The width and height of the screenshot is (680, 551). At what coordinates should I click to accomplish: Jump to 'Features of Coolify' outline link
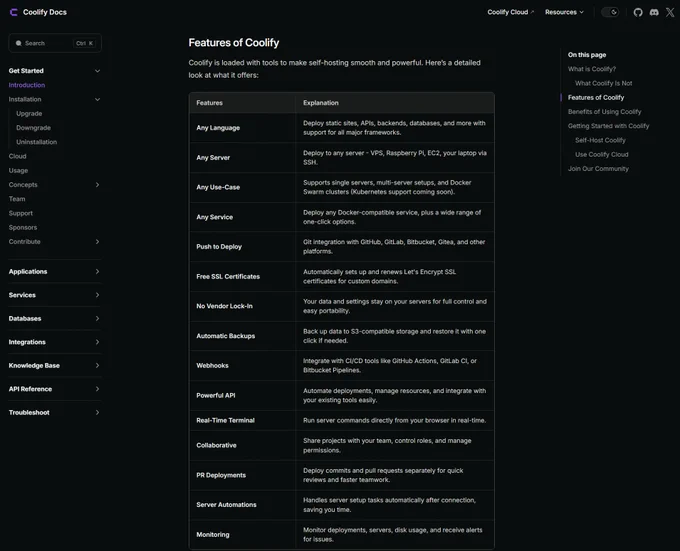point(596,98)
